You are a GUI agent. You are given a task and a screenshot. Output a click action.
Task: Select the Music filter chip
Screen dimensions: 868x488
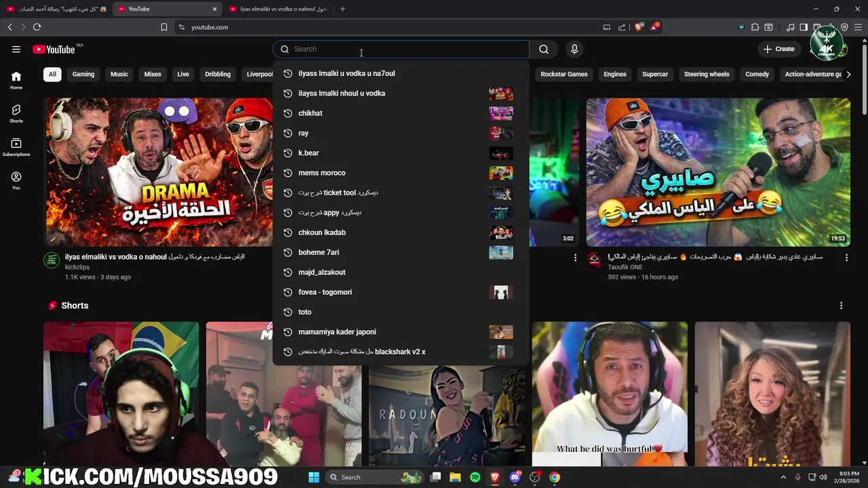pyautogui.click(x=119, y=74)
